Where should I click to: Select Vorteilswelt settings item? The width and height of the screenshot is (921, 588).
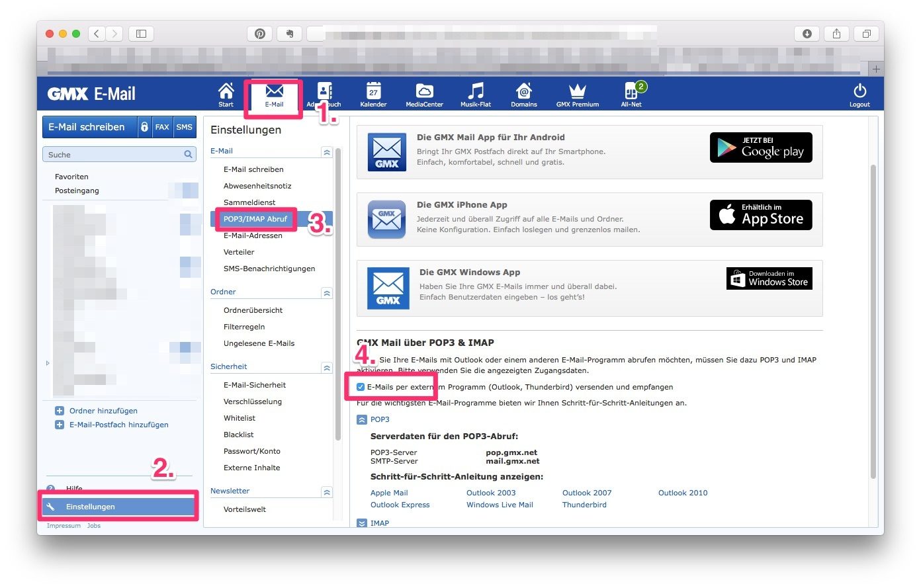(245, 509)
